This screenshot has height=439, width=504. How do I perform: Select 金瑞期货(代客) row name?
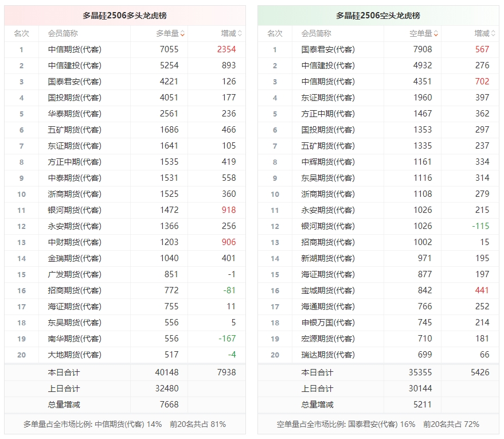pos(75,259)
